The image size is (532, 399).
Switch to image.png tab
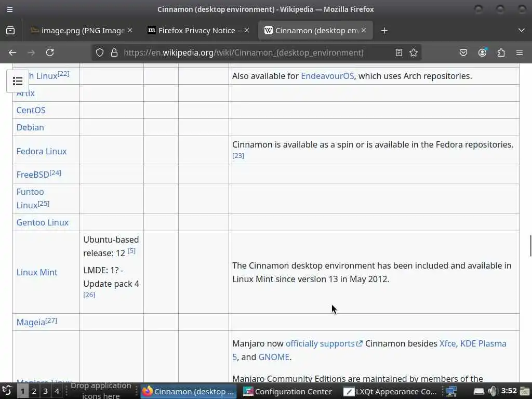[x=81, y=31]
